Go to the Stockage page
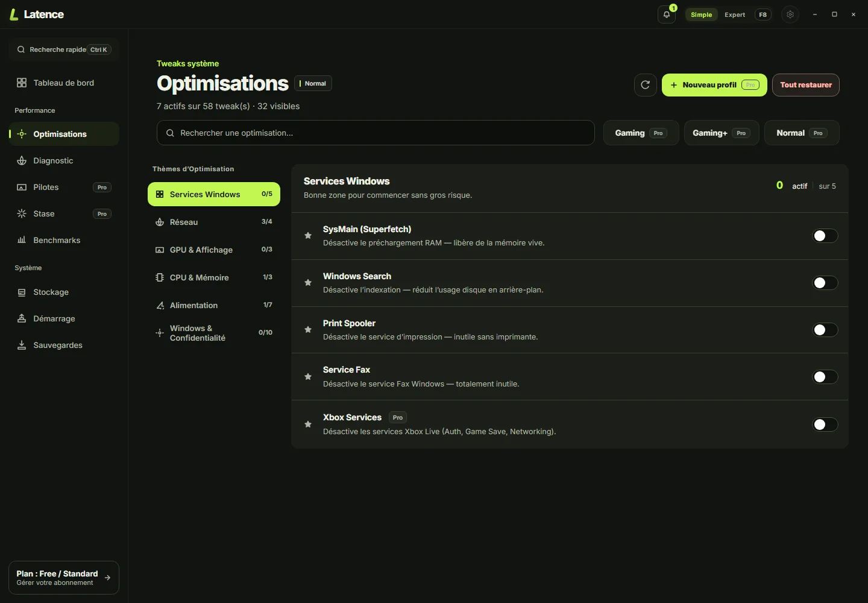Image resolution: width=868 pixels, height=603 pixels. pos(64,292)
